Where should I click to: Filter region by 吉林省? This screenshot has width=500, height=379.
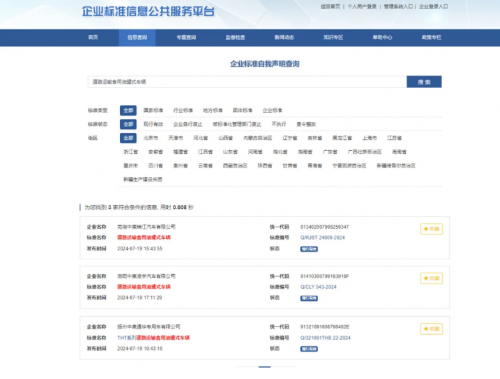[315, 138]
